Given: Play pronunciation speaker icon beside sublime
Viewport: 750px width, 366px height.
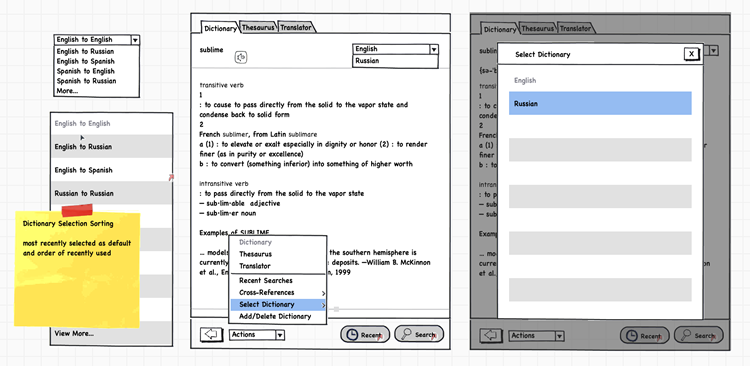Looking at the screenshot, I should pos(241,57).
